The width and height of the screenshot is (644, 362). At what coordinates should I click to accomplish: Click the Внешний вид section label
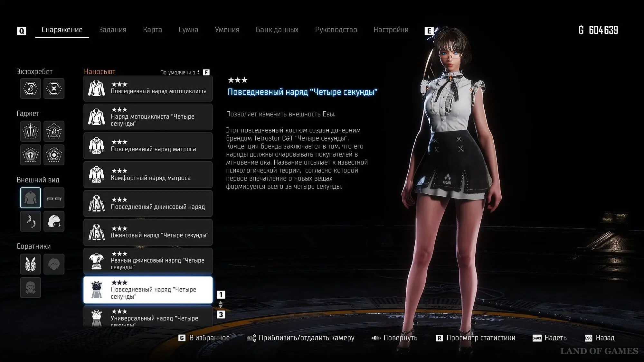(x=38, y=180)
